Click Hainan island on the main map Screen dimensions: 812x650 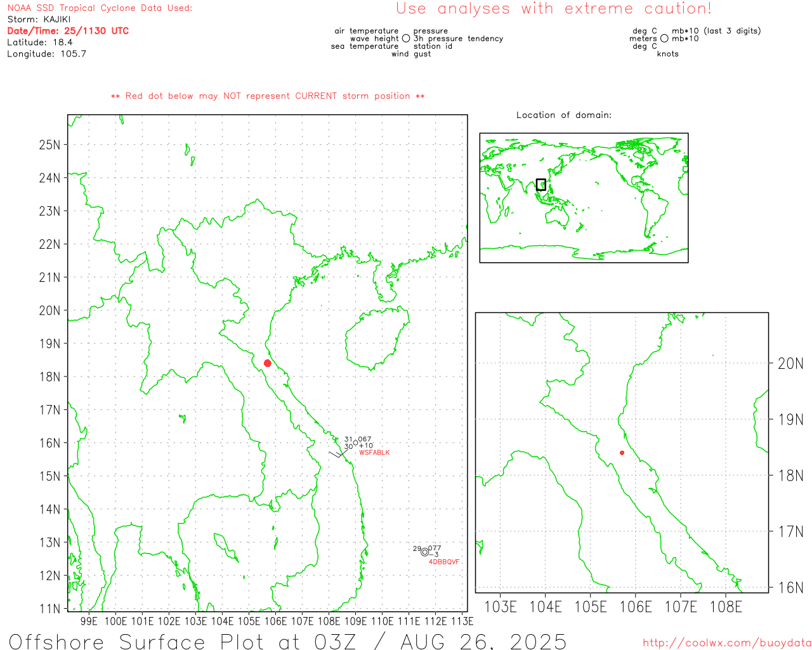click(376, 339)
